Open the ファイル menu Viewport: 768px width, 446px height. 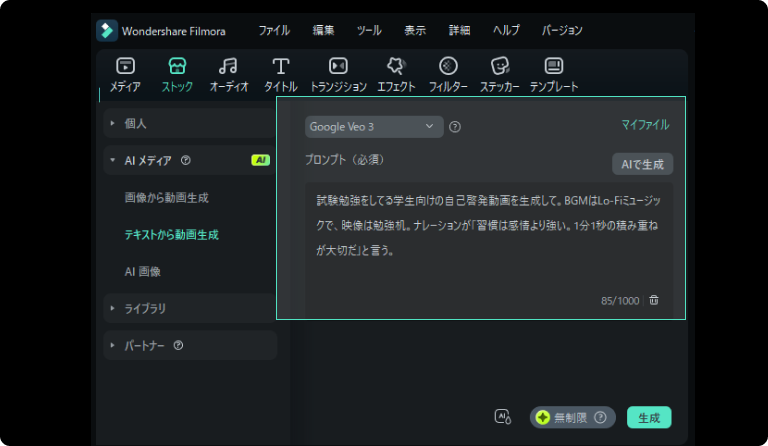pyautogui.click(x=274, y=30)
